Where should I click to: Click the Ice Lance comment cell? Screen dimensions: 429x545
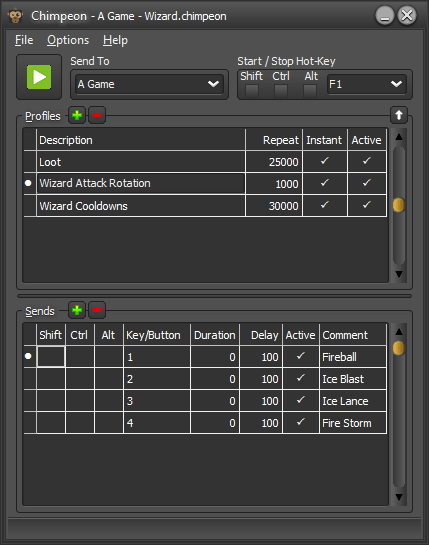(353, 401)
